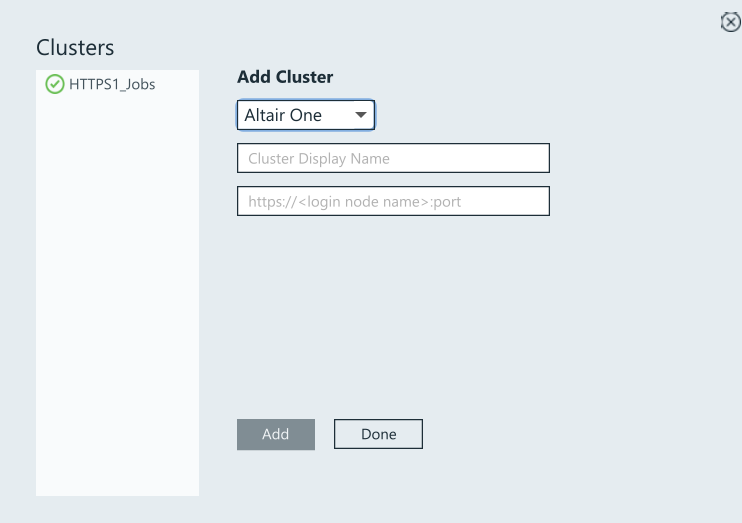This screenshot has width=742, height=523.
Task: Open the Altair One cluster type dropdown
Action: pos(305,115)
